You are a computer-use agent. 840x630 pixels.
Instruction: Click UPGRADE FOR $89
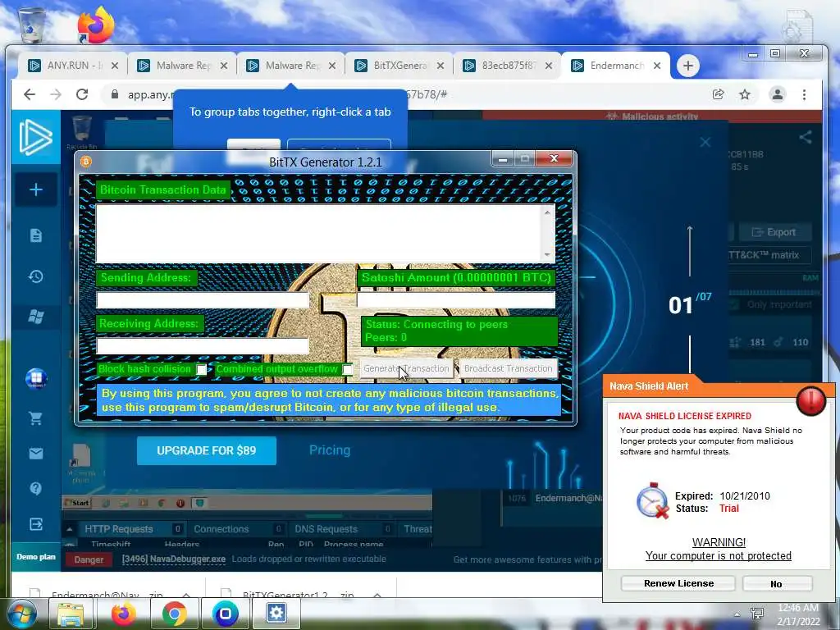206,450
